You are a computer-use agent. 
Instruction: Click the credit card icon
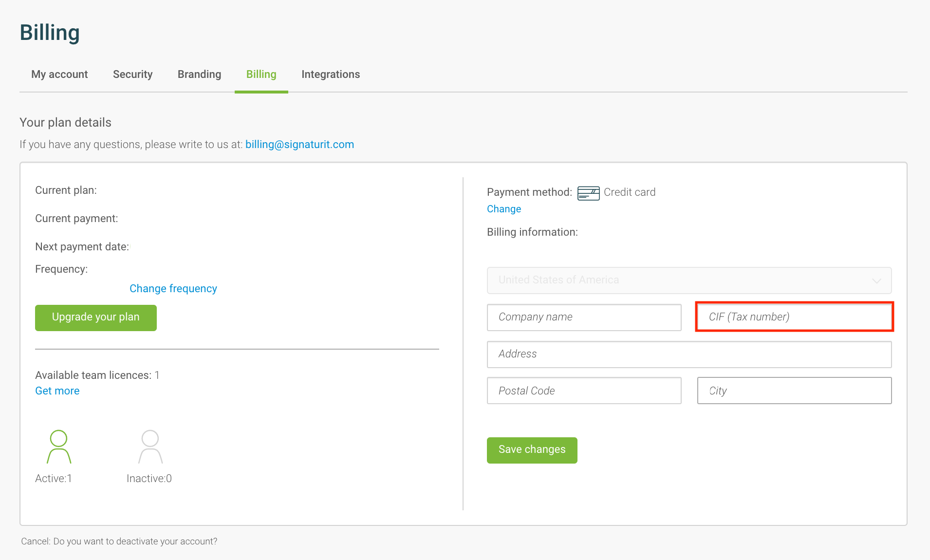coord(588,193)
